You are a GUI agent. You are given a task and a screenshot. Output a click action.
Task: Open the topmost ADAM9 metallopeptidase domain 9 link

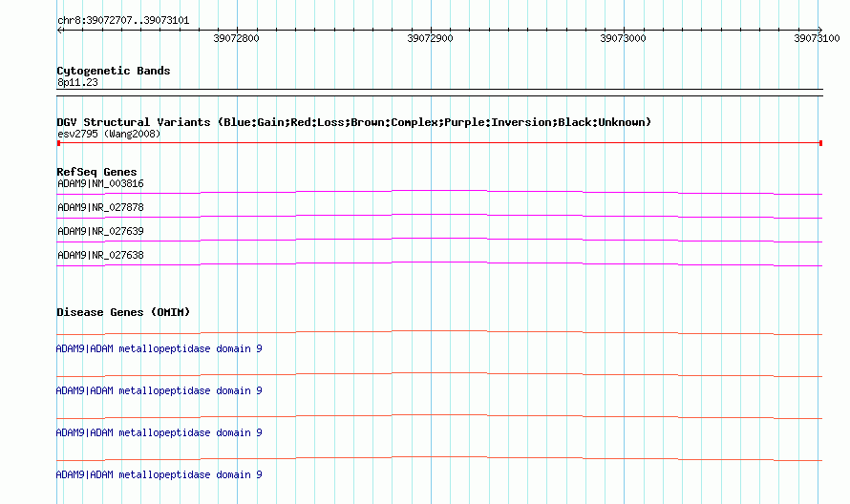pyautogui.click(x=159, y=349)
